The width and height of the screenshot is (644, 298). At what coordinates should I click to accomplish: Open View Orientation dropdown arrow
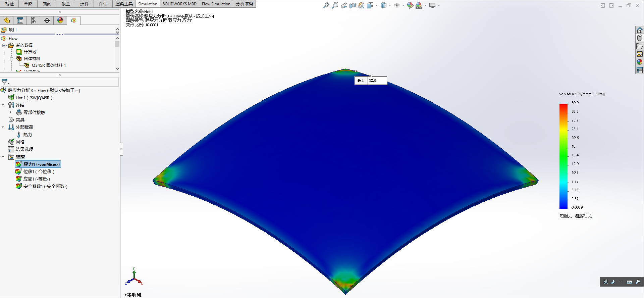click(x=376, y=5)
